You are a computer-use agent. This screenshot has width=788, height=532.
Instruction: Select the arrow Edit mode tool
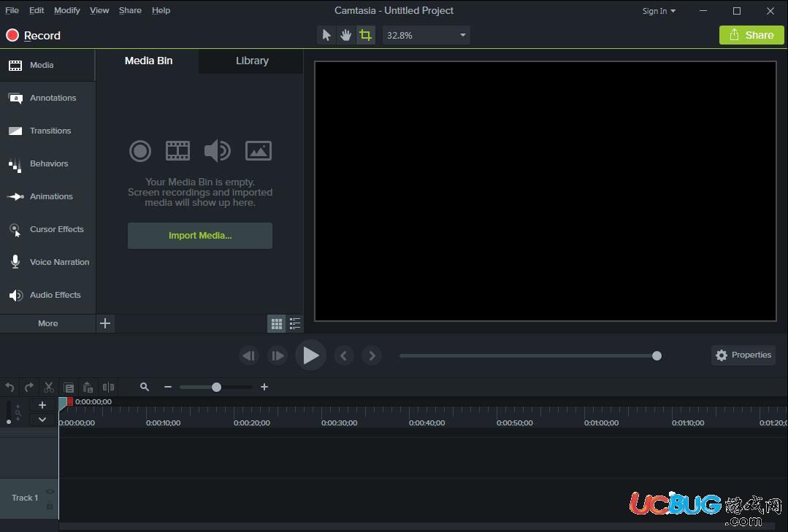coord(326,35)
